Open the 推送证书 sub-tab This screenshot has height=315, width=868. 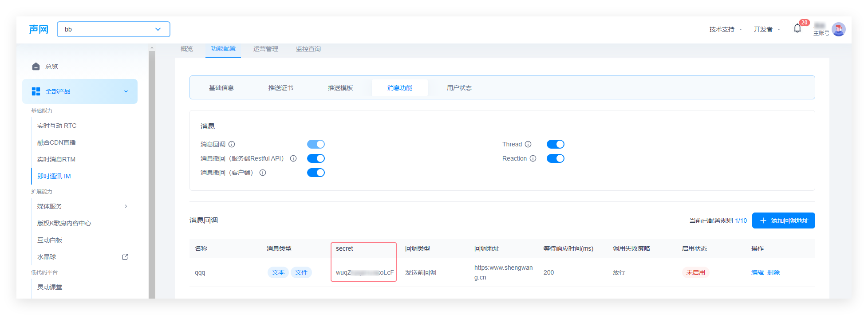coord(281,88)
